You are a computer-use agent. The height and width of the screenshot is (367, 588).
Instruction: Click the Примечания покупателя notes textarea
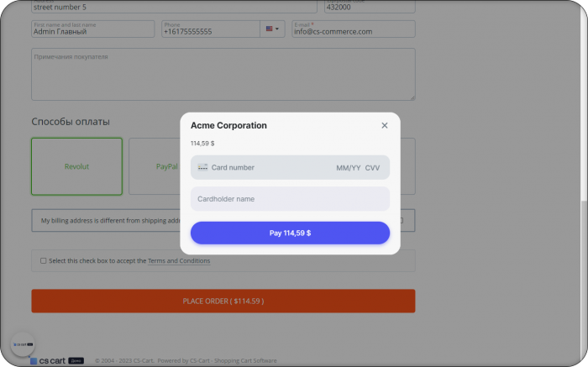tap(223, 74)
